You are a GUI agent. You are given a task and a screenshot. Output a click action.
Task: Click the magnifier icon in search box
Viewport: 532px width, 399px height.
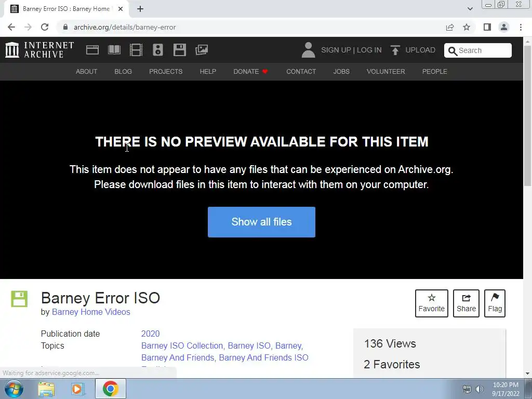pos(453,51)
